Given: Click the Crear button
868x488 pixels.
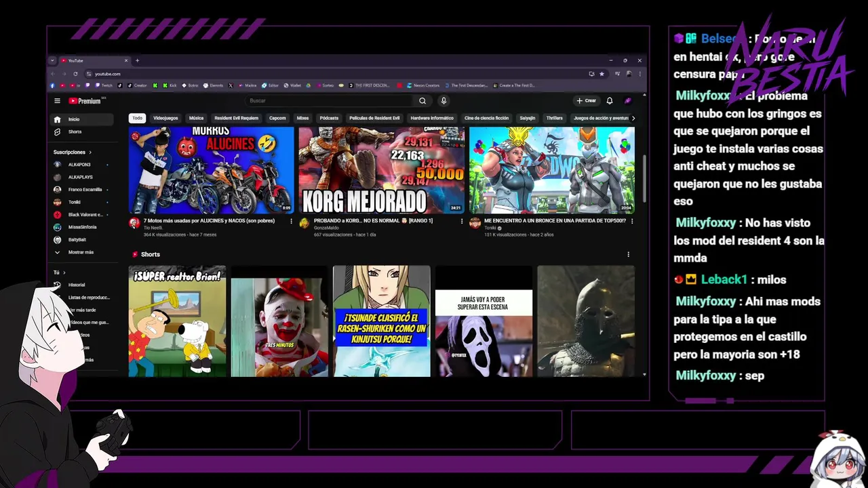Looking at the screenshot, I should pyautogui.click(x=586, y=101).
